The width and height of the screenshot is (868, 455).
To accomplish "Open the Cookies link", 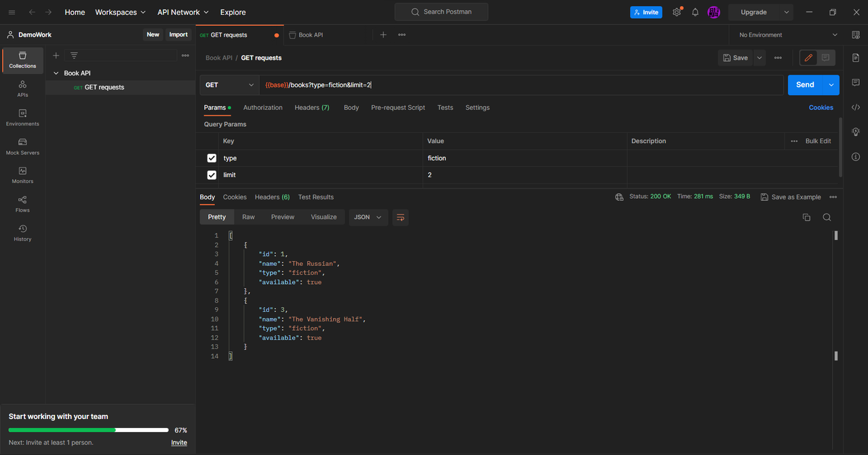I will pos(821,108).
